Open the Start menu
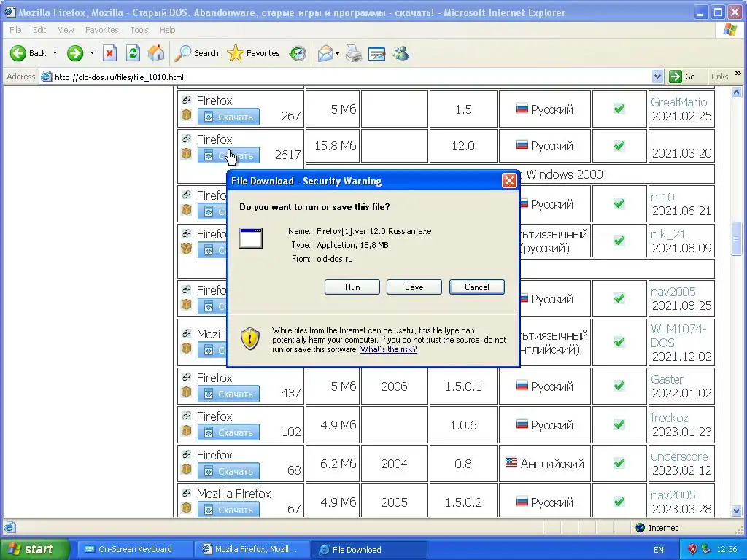The image size is (747, 560). pos(34,549)
